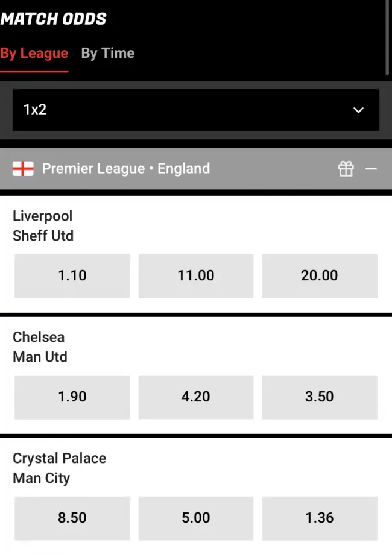The width and height of the screenshot is (392, 554).
Task: Click the dropdown chevron arrow
Action: tap(358, 110)
